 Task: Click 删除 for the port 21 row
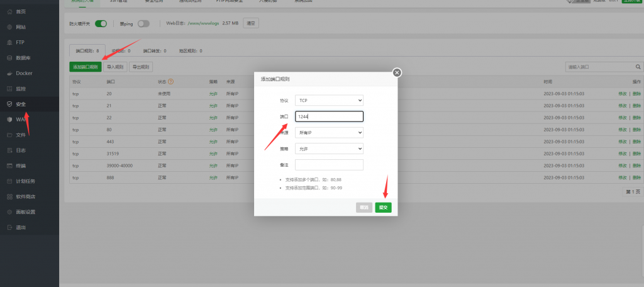pyautogui.click(x=636, y=106)
